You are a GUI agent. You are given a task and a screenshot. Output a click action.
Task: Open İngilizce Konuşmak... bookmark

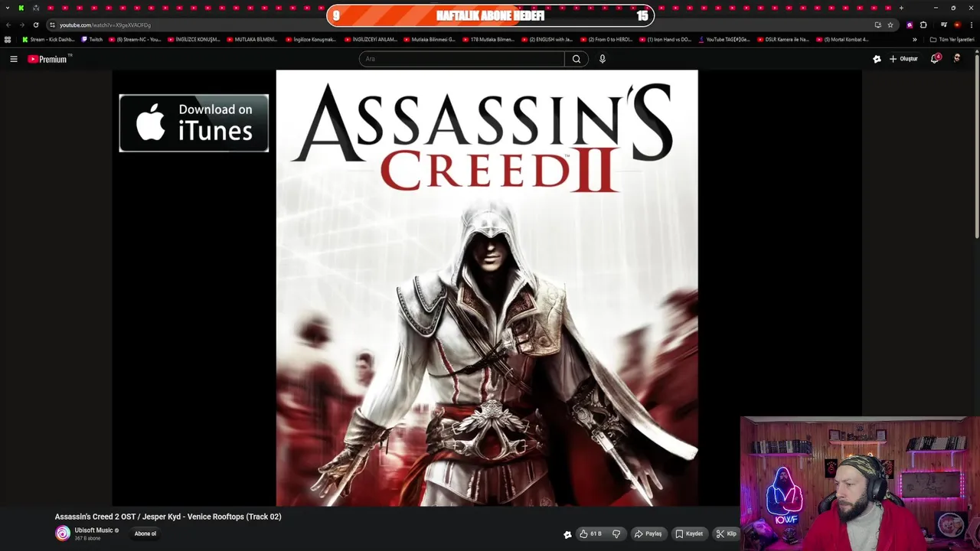point(311,39)
